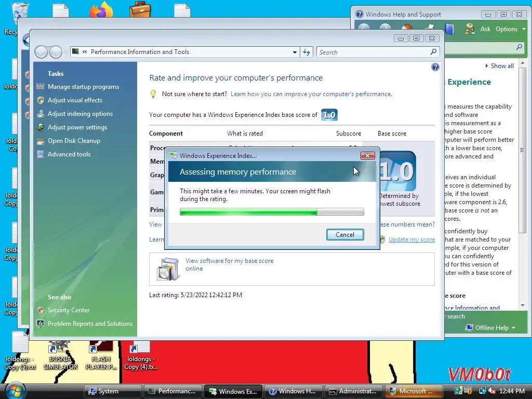
Task: Click the Windows Start orb
Action: pyautogui.click(x=15, y=391)
